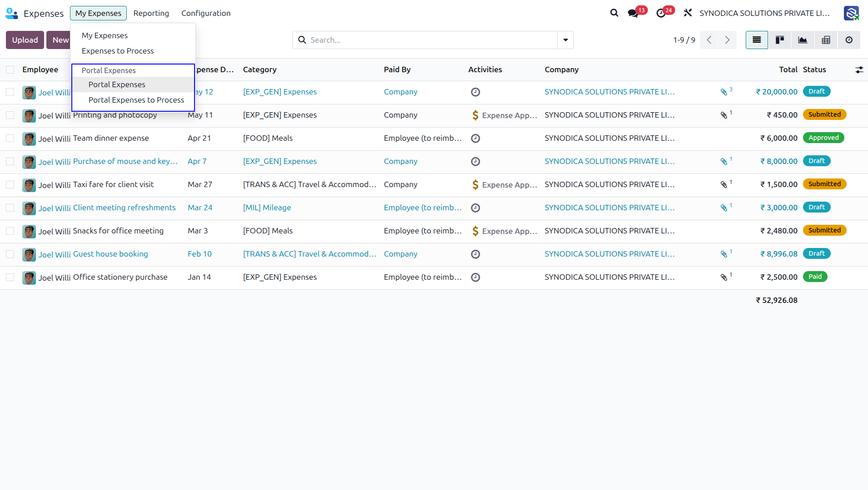Click [MIL] Mileage category cell
This screenshot has width=868, height=490.
tap(267, 208)
